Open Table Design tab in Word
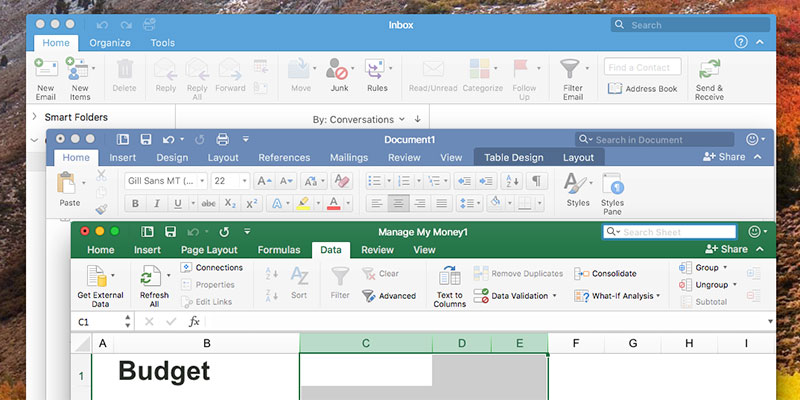Viewport: 800px width, 400px height. (514, 158)
